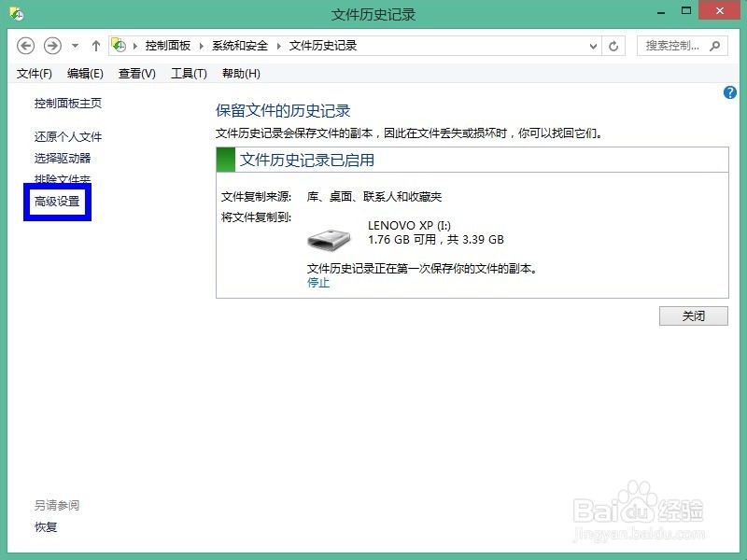Open help via blue question mark icon

[730, 92]
